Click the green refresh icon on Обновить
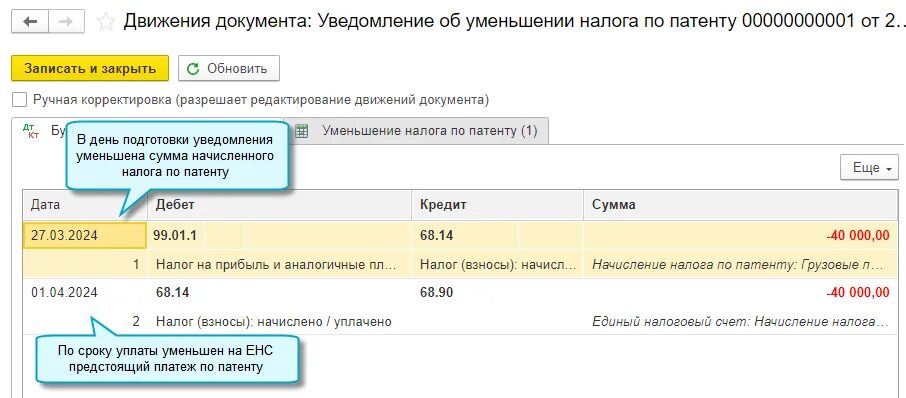The height and width of the screenshot is (398, 906). tap(194, 69)
